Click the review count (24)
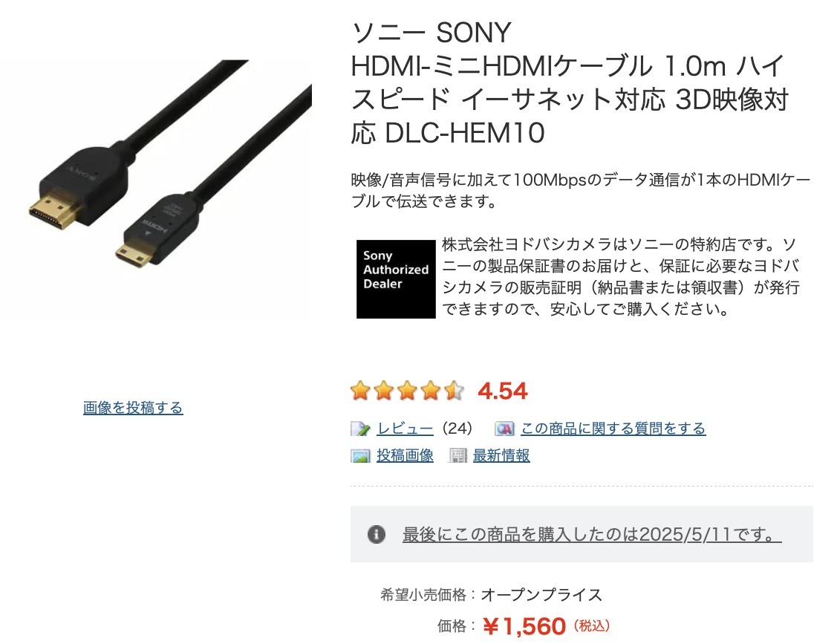The image size is (837, 644). click(x=457, y=429)
